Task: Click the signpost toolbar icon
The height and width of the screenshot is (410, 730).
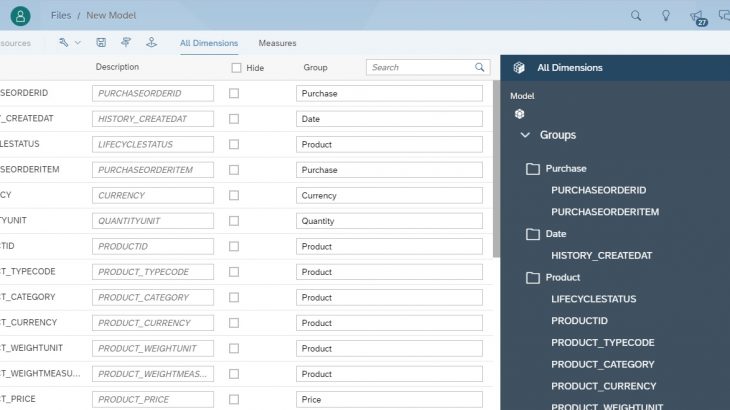Action: (x=126, y=43)
